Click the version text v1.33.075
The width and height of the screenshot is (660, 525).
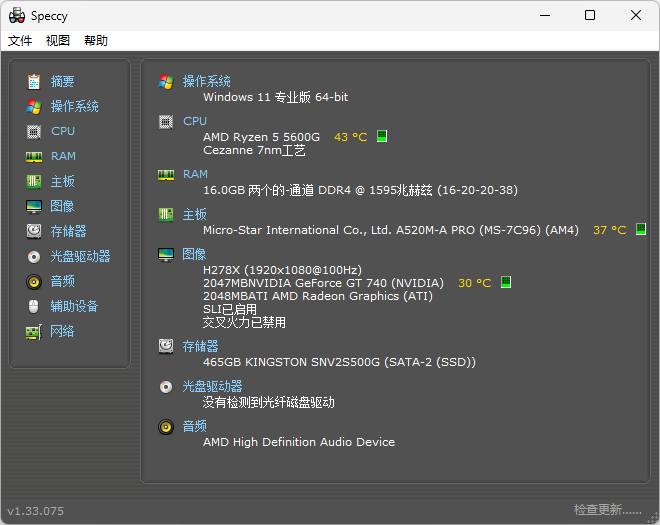coord(36,511)
